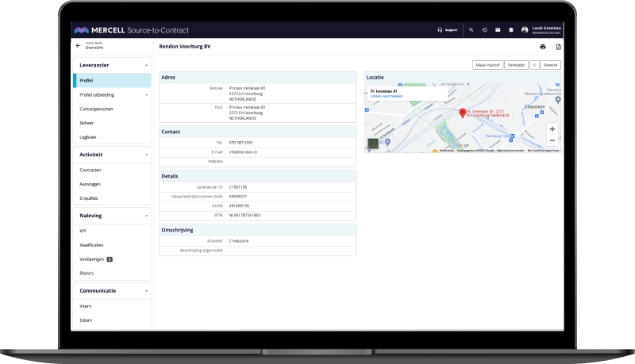This screenshot has width=635, height=364.
Task: Expand the Profiel uitbreiding submenu
Action: coord(146,95)
